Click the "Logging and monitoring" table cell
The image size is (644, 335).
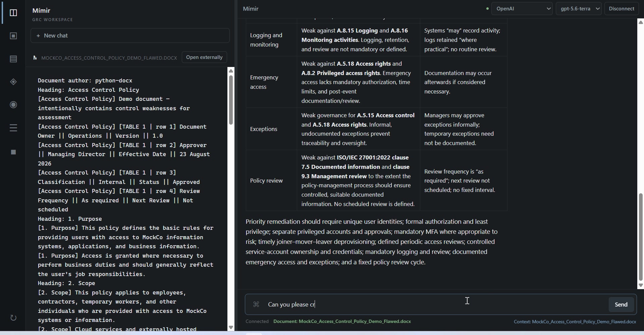click(271, 40)
